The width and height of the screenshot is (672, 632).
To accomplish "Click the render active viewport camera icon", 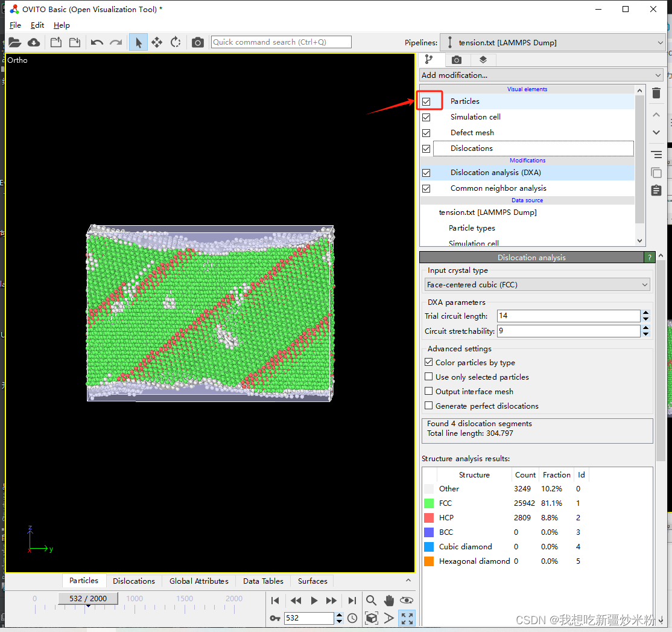I will (x=198, y=42).
